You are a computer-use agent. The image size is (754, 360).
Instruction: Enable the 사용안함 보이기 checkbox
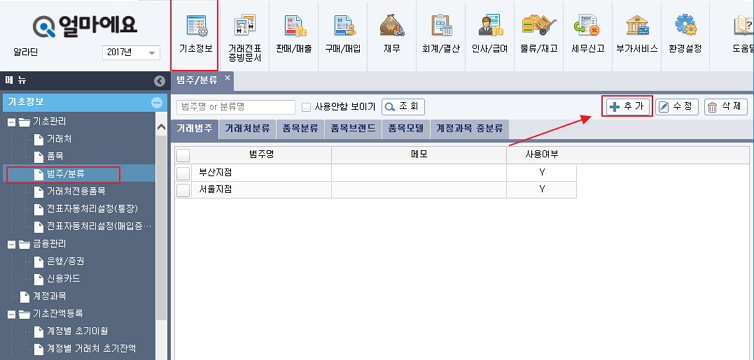(305, 107)
